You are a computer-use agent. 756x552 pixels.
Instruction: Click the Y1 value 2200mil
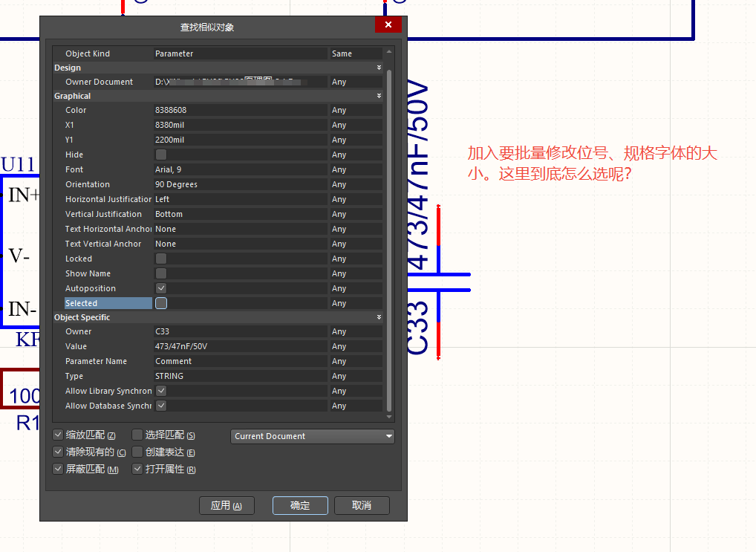pos(240,140)
